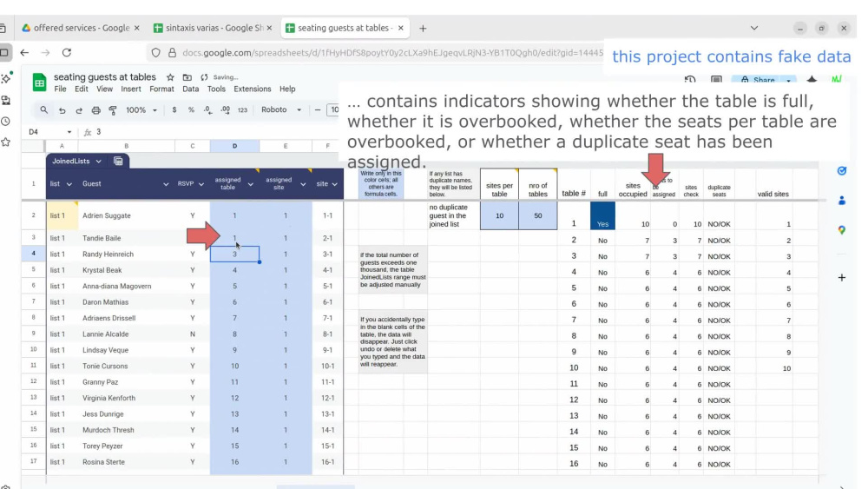Open the search menus magnifier tool
The height and width of the screenshot is (489, 868).
point(43,109)
